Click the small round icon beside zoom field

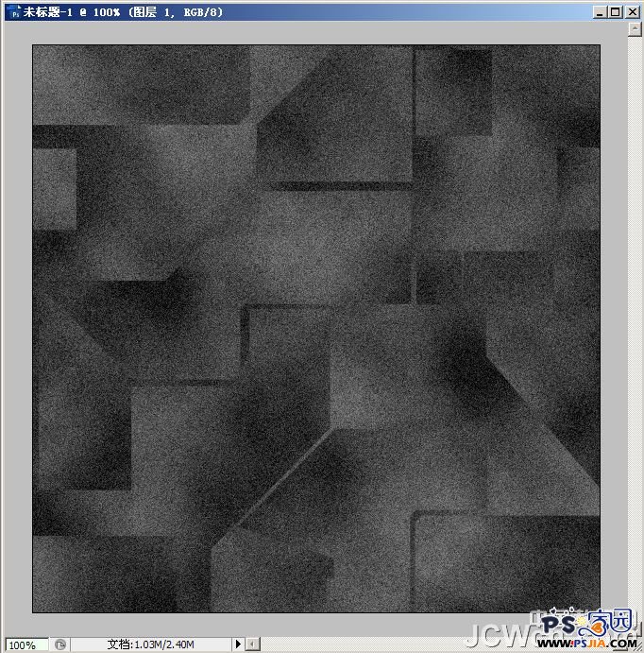click(60, 644)
